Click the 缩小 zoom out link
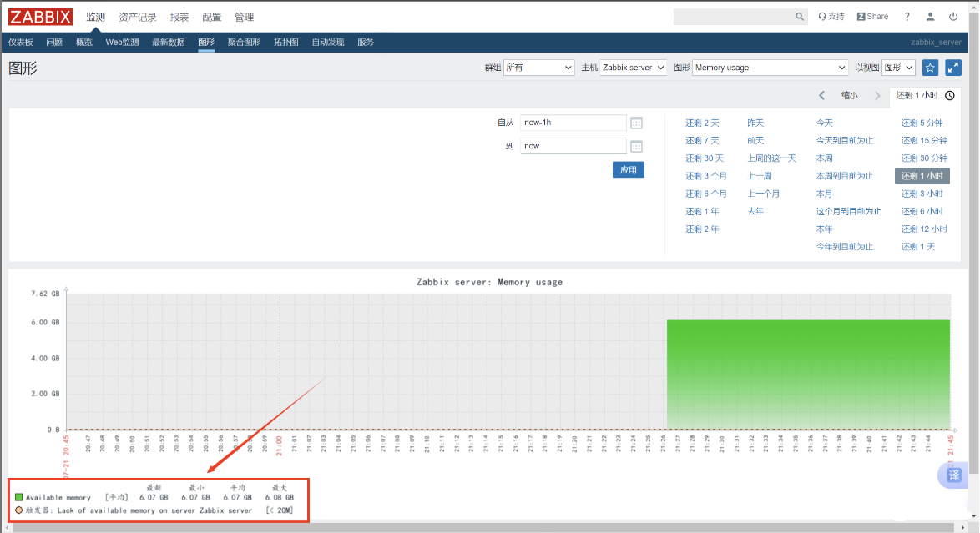This screenshot has height=533, width=980. pyautogui.click(x=850, y=96)
